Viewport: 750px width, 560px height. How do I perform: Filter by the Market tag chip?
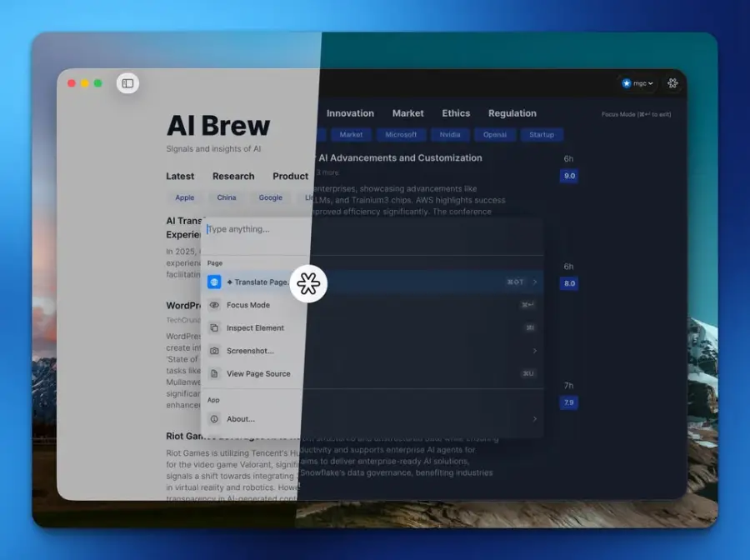tap(351, 135)
